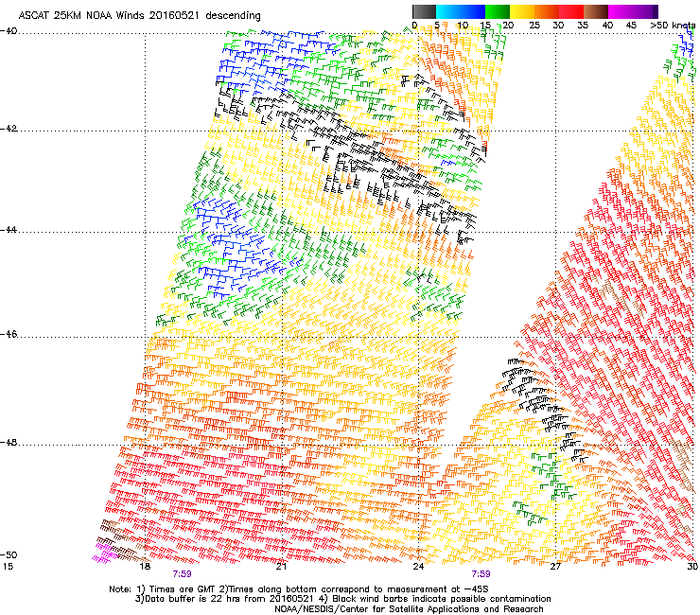Click the 7:59 time label between longitudes 24 and 27
The height and width of the screenshot is (615, 700).
[x=481, y=574]
